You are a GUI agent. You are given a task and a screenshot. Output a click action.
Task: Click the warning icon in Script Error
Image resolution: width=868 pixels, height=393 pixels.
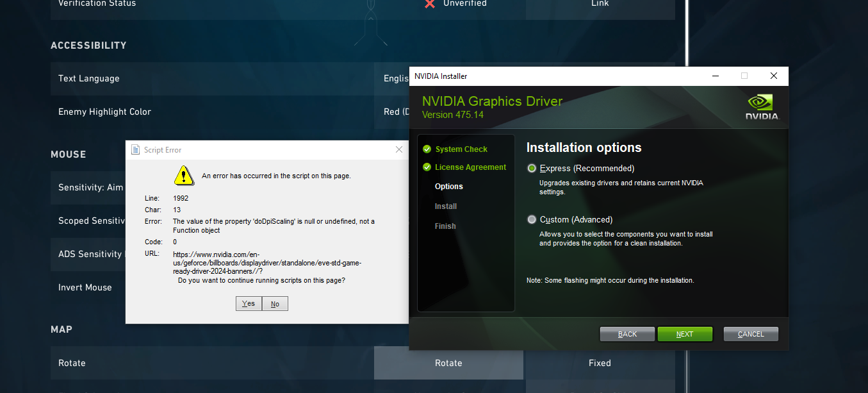point(184,175)
